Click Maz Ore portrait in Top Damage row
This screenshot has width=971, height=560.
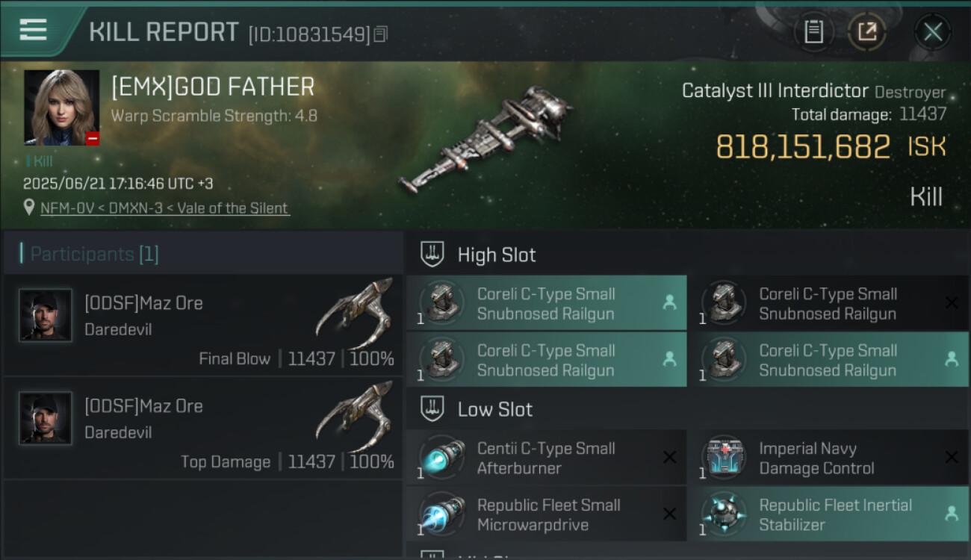(46, 418)
